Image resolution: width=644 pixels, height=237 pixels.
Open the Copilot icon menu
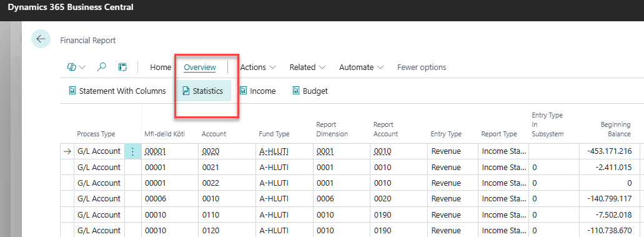pyautogui.click(x=76, y=67)
